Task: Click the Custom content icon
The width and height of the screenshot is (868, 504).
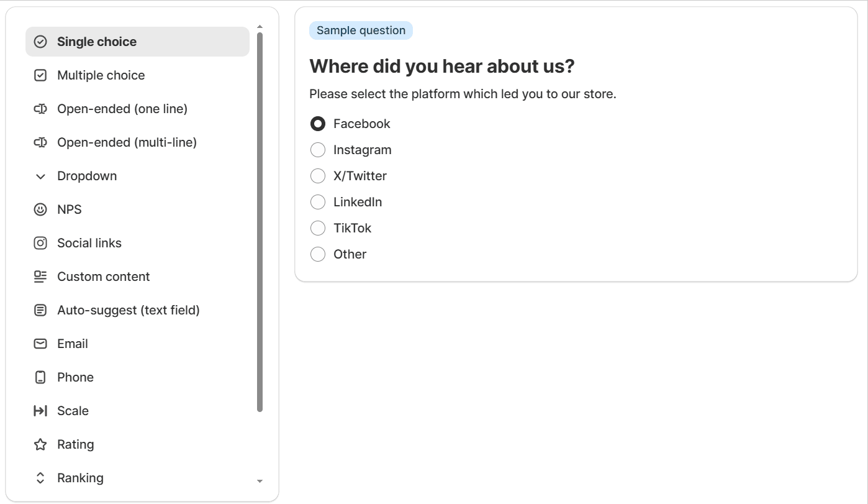Action: [x=40, y=277]
